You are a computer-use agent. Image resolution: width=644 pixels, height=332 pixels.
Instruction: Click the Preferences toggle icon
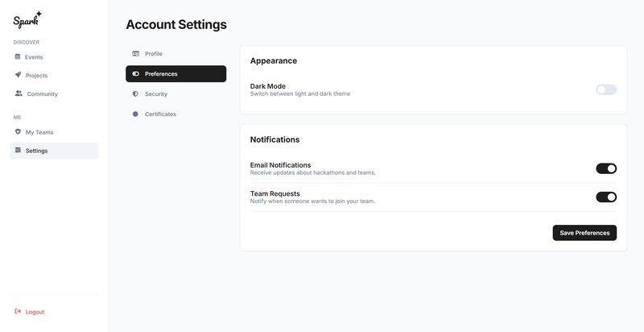136,73
